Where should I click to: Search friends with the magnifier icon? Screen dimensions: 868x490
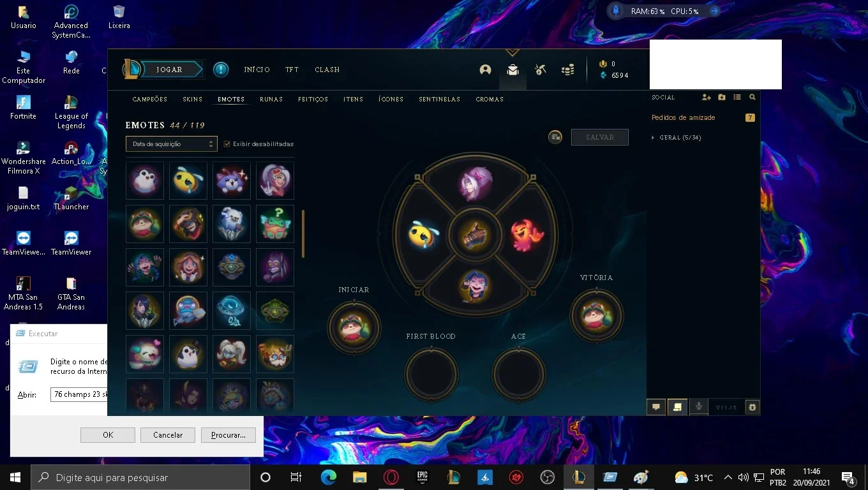tap(752, 97)
